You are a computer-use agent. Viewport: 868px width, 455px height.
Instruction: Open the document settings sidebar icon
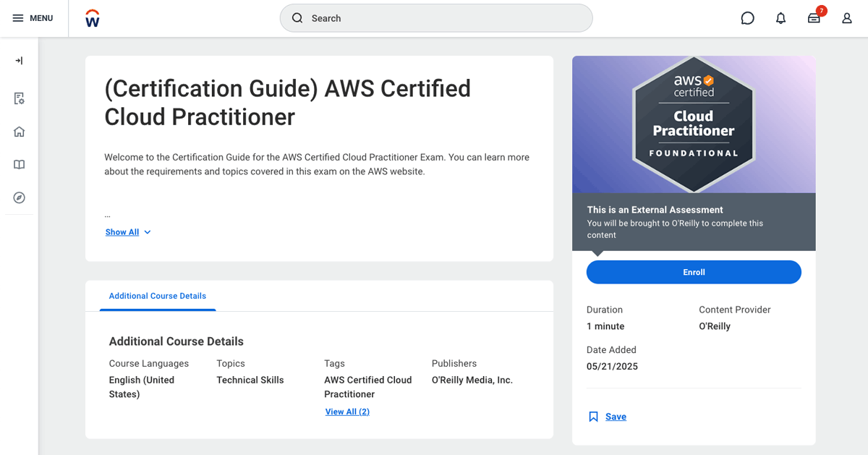coord(20,98)
